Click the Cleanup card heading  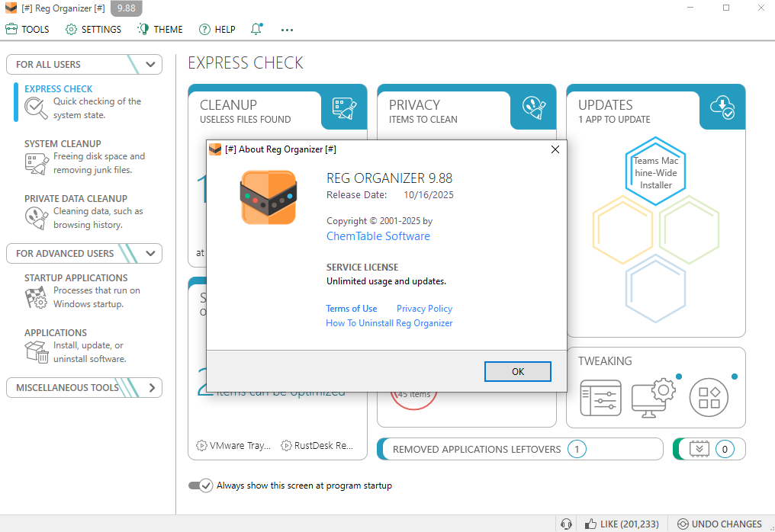point(228,104)
